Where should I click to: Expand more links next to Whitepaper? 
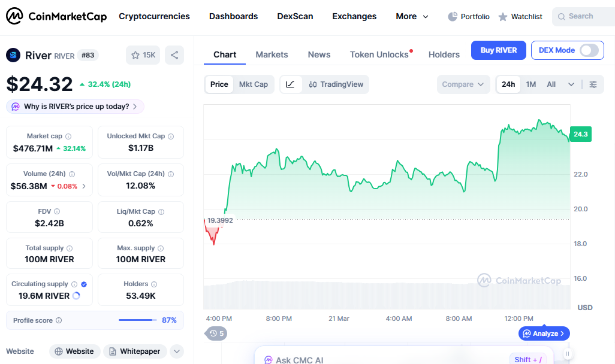(176, 351)
